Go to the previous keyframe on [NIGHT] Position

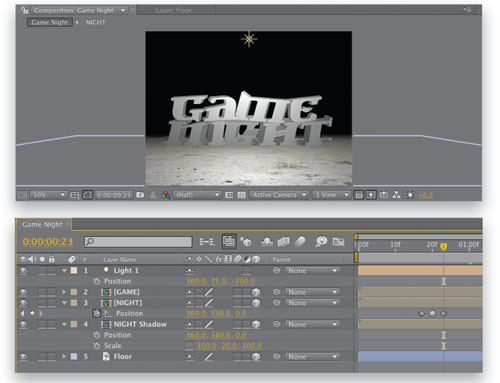point(23,314)
